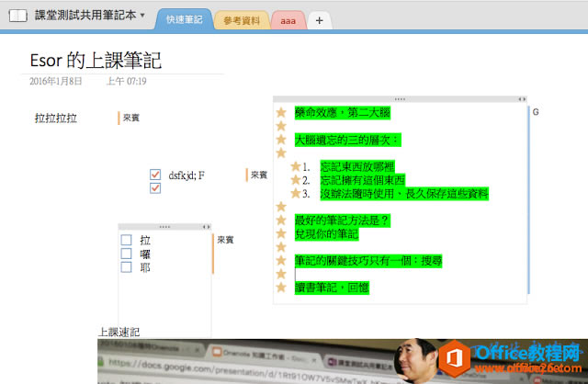Click the highlighted text 忘記東西放哪裡

357,166
